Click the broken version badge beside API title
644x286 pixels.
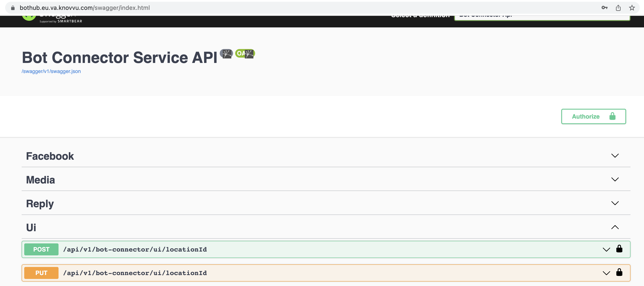(x=226, y=53)
